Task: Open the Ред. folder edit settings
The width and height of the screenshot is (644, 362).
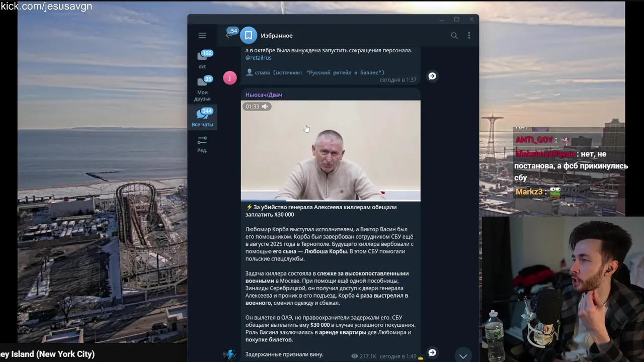Action: click(202, 144)
